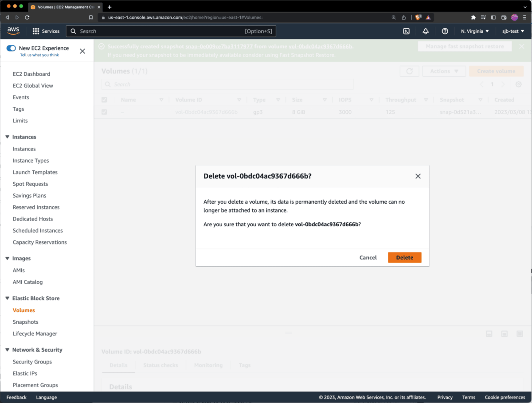Open the notifications bell
The width and height of the screenshot is (532, 403).
pos(425,31)
